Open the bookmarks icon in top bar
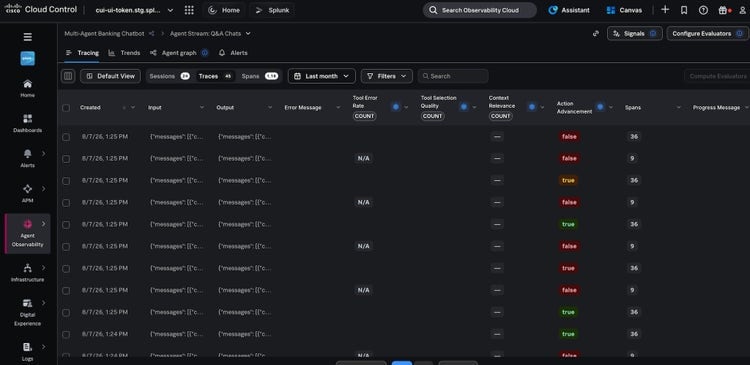750x365 pixels. tap(684, 10)
